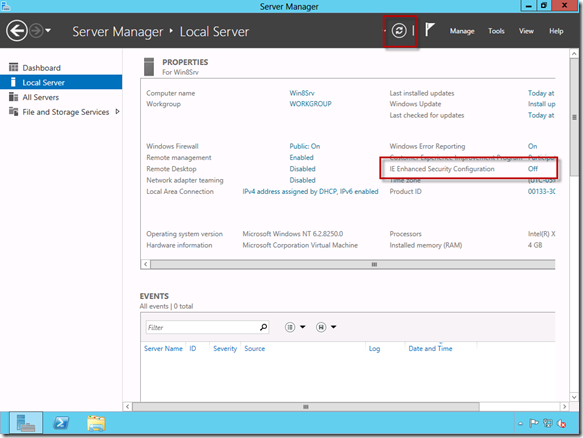The image size is (583, 438).
Task: Click the Last installed updates Today link
Action: 541,93
